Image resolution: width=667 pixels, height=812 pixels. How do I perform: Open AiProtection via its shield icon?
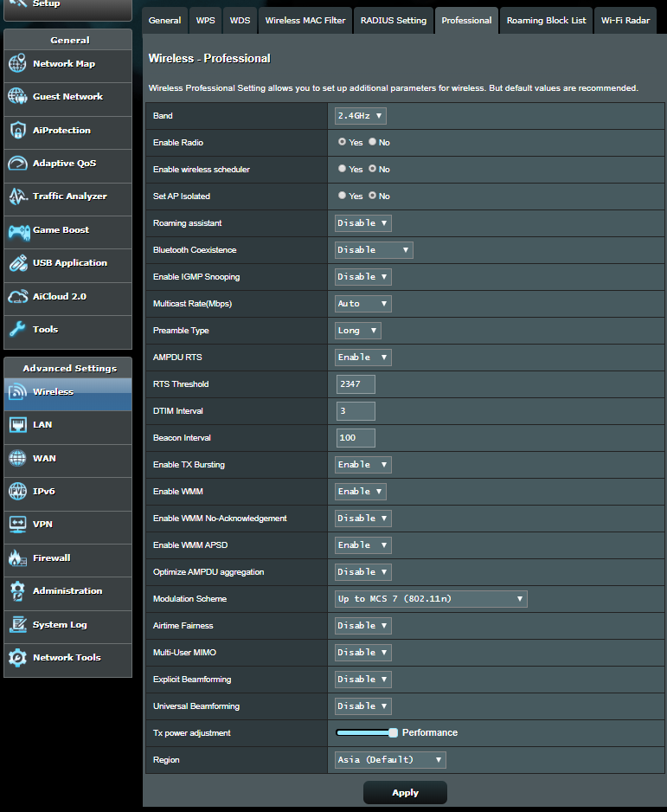pyautogui.click(x=17, y=130)
